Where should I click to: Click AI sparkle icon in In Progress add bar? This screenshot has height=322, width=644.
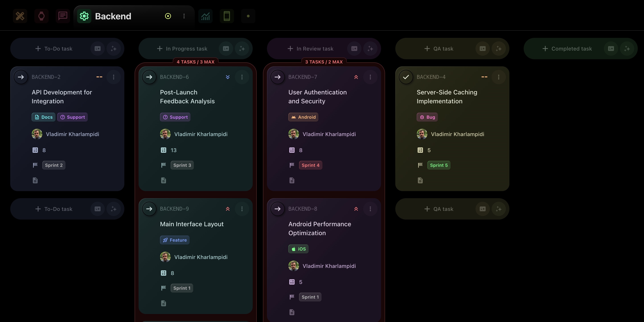tap(242, 49)
